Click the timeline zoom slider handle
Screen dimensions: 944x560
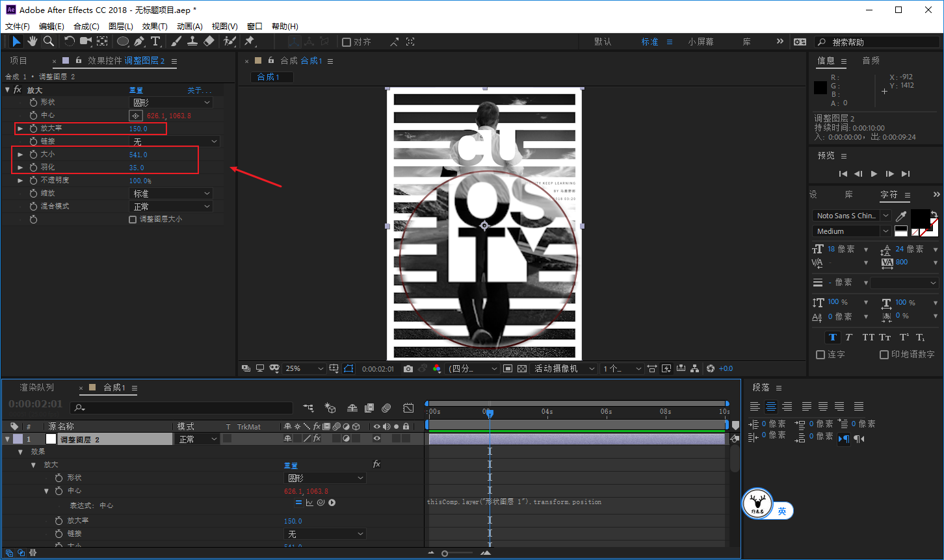(445, 554)
